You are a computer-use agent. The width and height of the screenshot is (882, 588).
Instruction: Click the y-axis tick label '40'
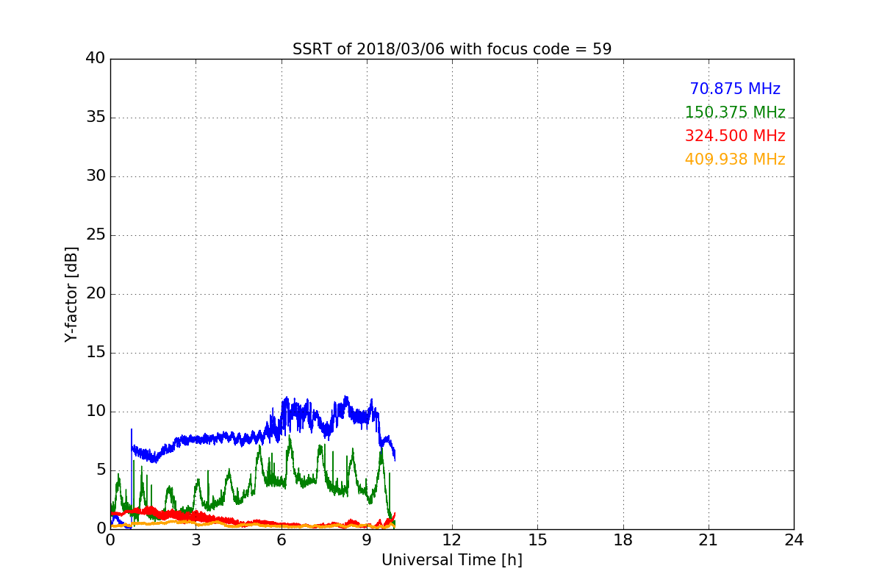tap(96, 59)
